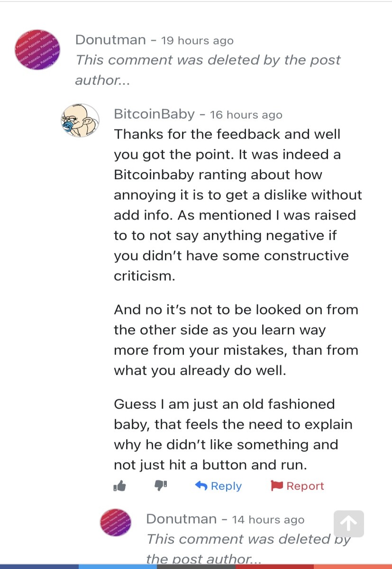Click the blue reply arrow icon
This screenshot has width=392, height=569.
201,486
